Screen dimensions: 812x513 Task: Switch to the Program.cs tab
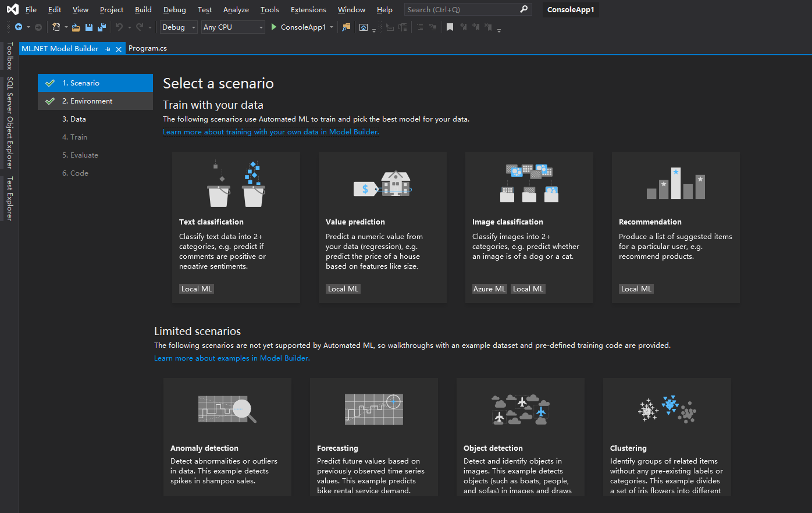[148, 48]
